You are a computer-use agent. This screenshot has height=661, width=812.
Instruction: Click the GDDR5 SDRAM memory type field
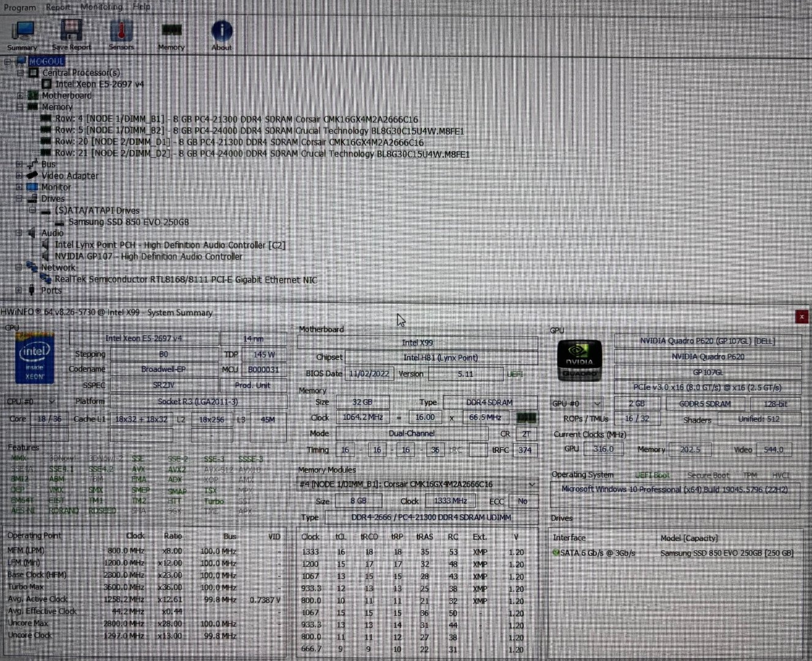[x=705, y=404]
